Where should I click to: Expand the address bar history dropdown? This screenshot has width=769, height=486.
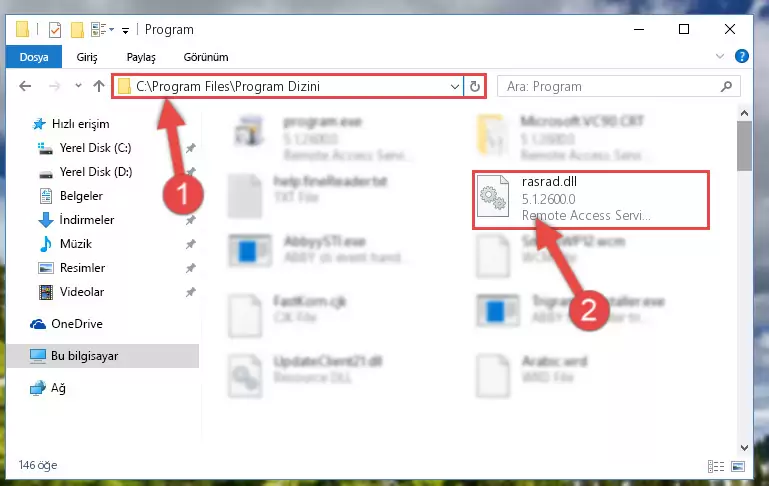tap(455, 87)
